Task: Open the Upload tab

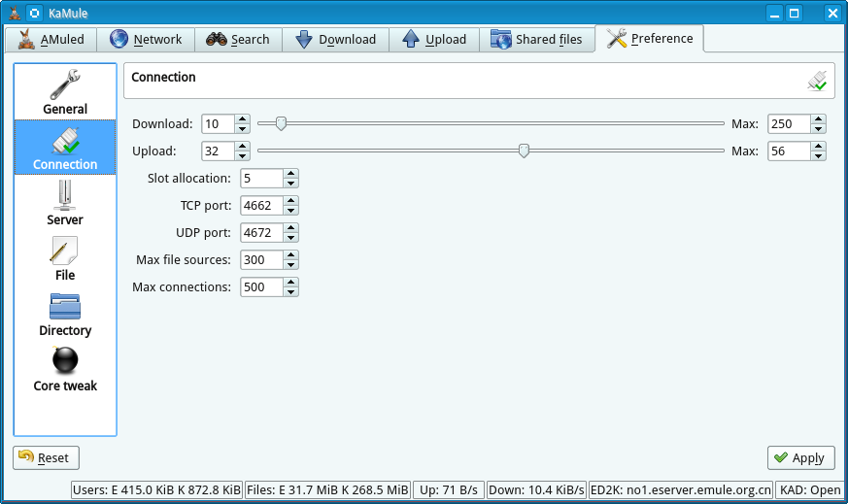Action: [x=434, y=40]
